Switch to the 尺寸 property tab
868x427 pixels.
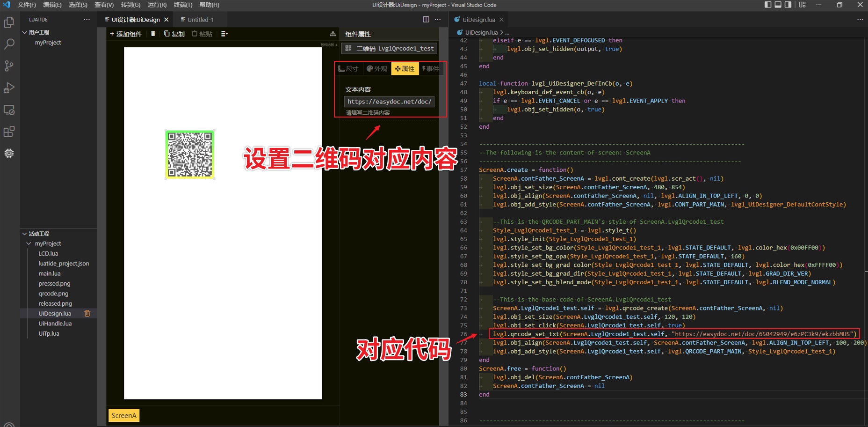pos(349,68)
